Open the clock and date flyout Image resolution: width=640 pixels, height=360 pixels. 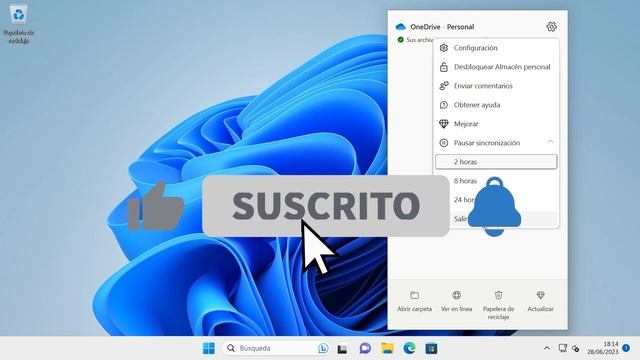603,348
